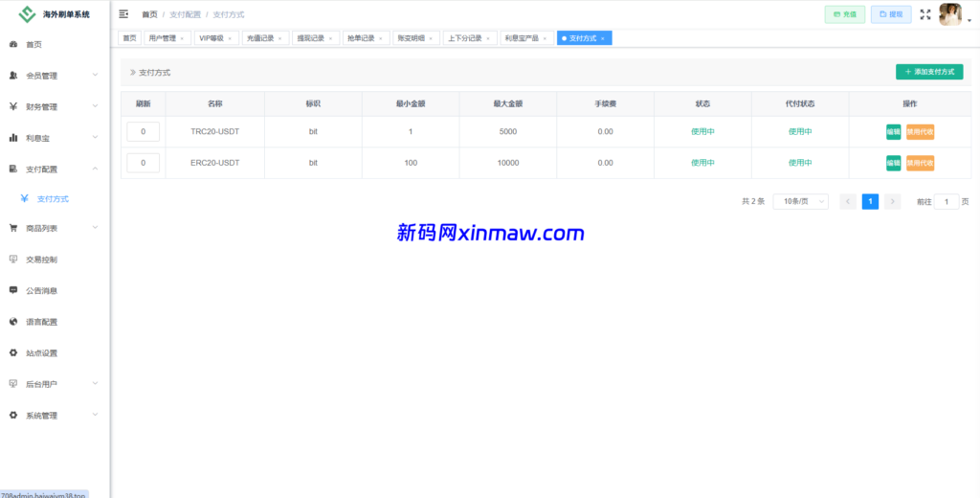
Task: Click the 利息宝 bar chart icon
Action: coord(13,138)
